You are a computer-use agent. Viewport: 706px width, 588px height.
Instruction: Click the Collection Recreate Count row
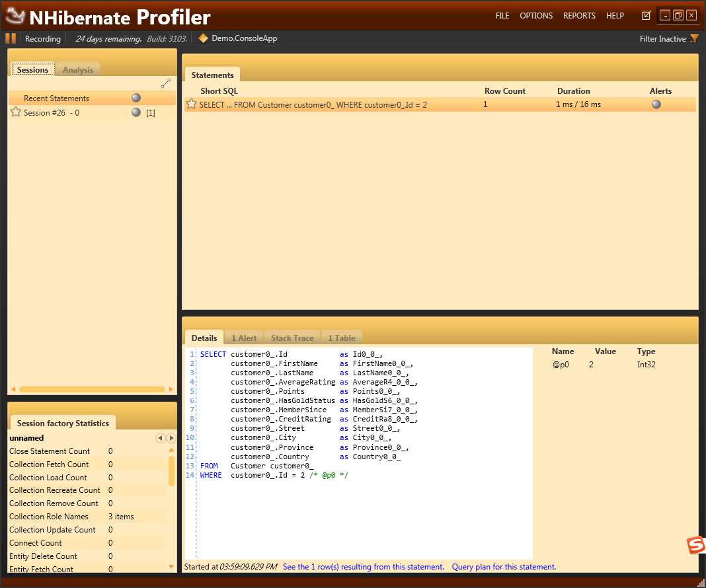click(x=88, y=490)
